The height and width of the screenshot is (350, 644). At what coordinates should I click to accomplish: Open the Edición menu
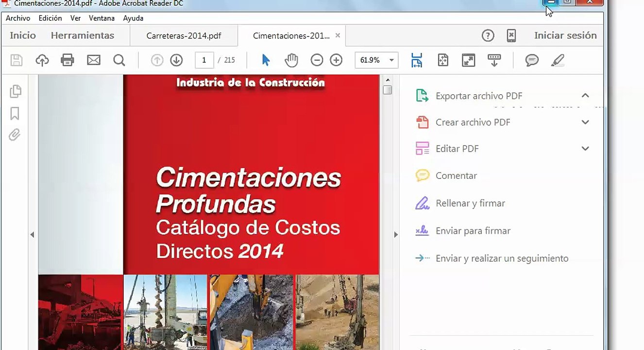[50, 18]
